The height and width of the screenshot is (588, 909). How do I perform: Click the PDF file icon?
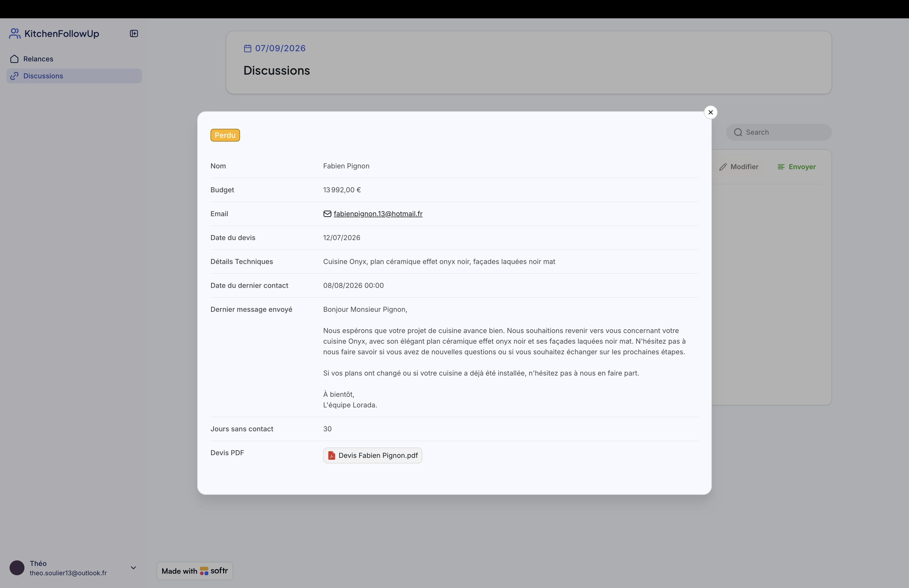point(331,455)
